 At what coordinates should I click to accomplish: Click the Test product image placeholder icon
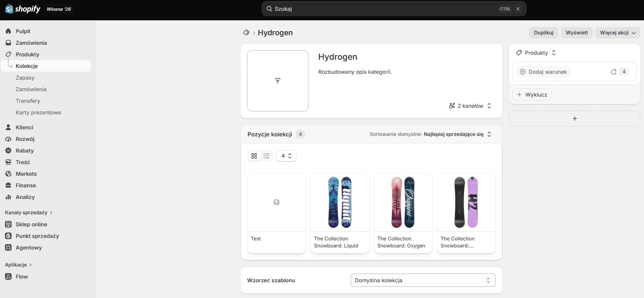[x=276, y=202]
